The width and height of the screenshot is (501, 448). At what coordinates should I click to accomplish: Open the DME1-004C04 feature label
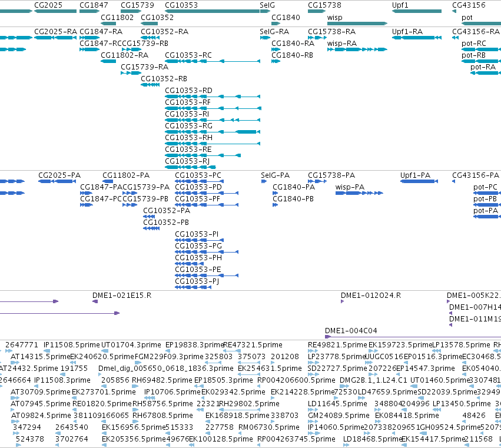coord(351,331)
